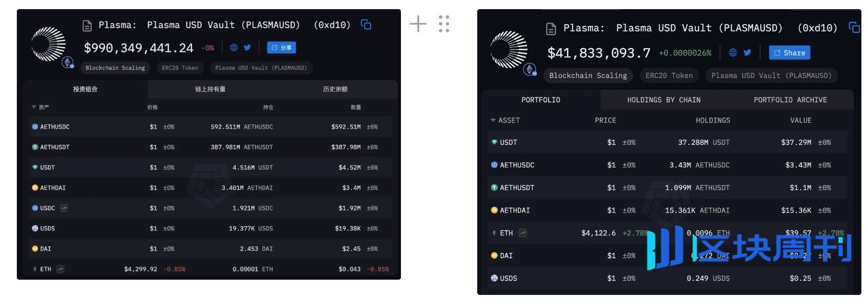Screen dimensions: 868x300
Task: Open the website globe icon in right panel
Action: 733,52
